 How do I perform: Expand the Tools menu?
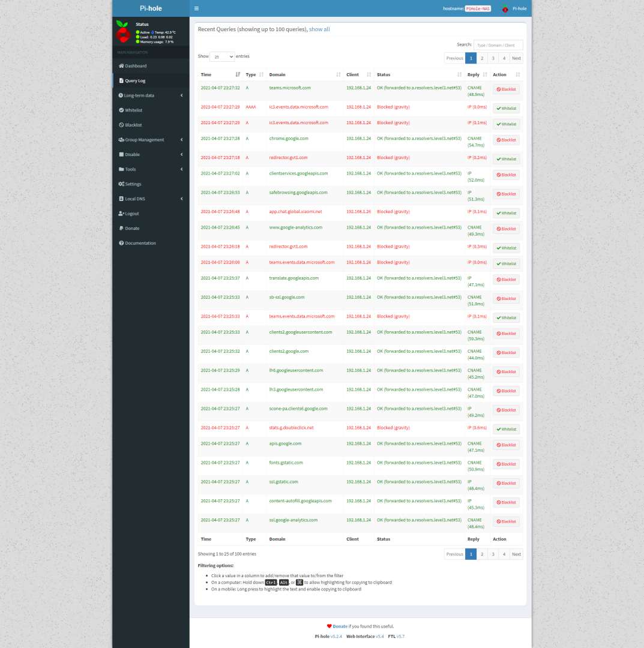coord(151,169)
